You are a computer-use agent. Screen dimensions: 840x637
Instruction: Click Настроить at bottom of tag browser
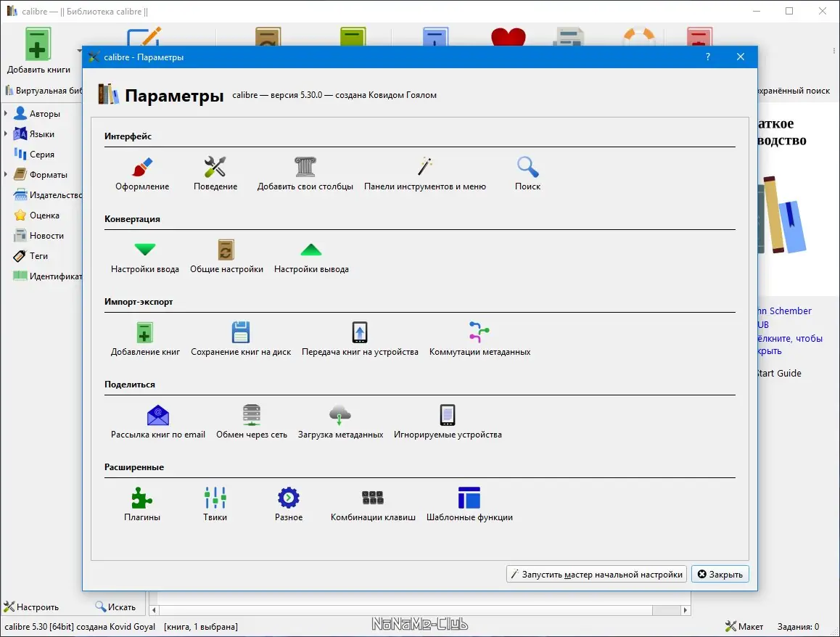tap(31, 607)
